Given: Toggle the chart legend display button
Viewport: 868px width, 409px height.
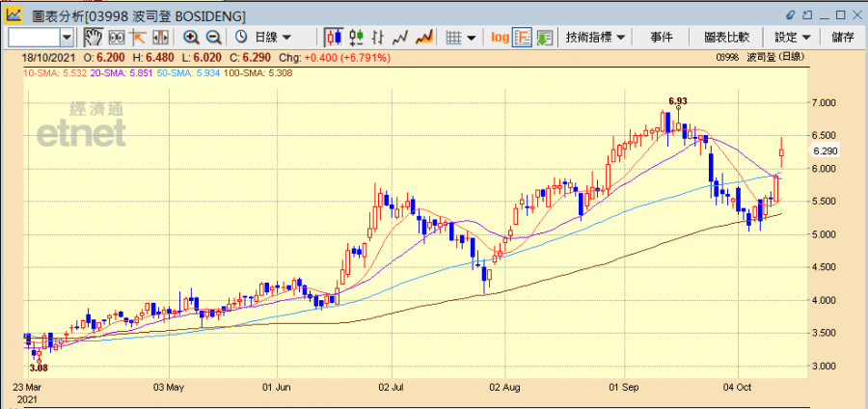Looking at the screenshot, I should point(522,37).
